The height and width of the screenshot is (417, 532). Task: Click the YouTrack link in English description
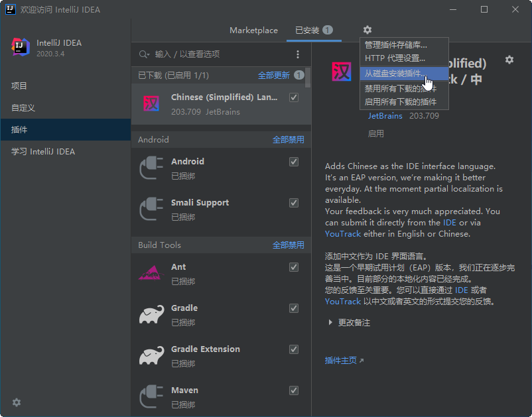[343, 234]
